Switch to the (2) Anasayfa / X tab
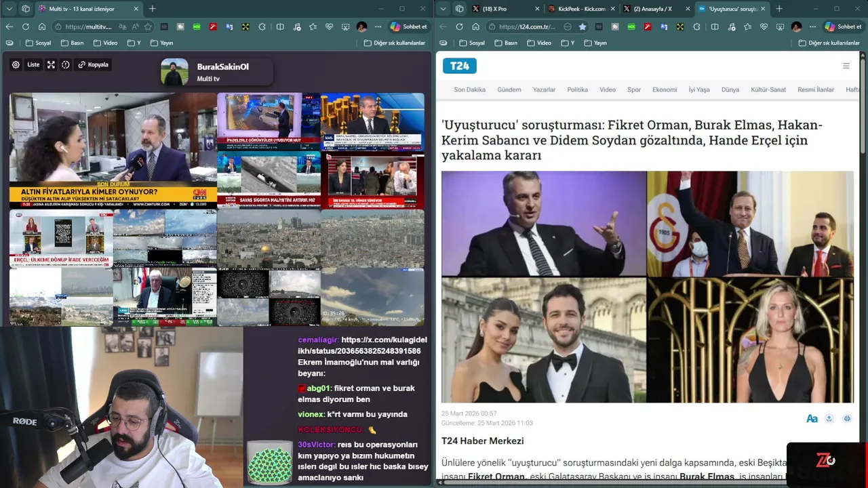The image size is (868, 488). pos(656,9)
